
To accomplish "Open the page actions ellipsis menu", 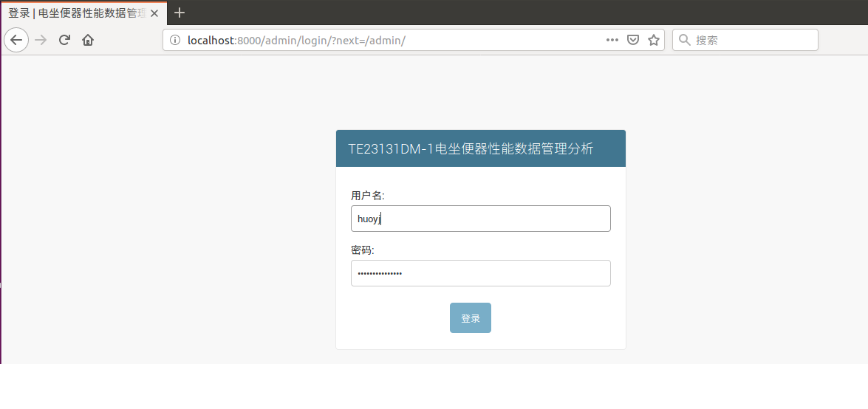I will (612, 40).
